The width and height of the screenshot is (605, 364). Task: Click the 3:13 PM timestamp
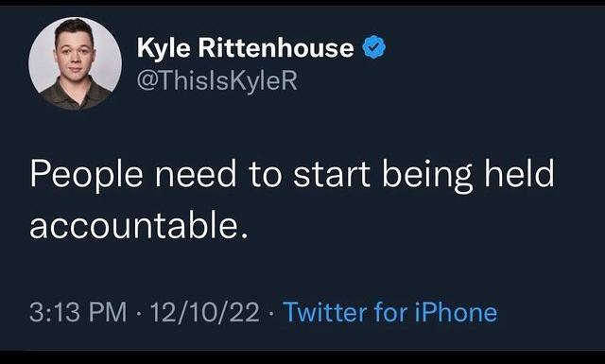click(78, 312)
